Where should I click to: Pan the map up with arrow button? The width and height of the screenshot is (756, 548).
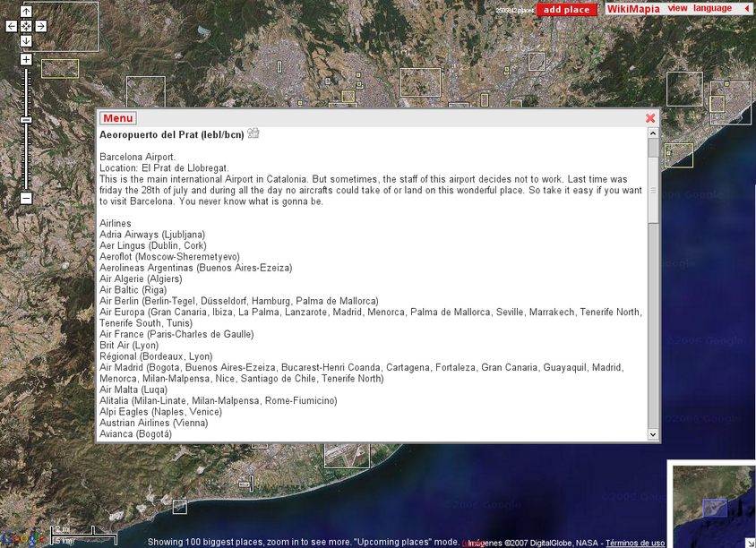point(26,11)
